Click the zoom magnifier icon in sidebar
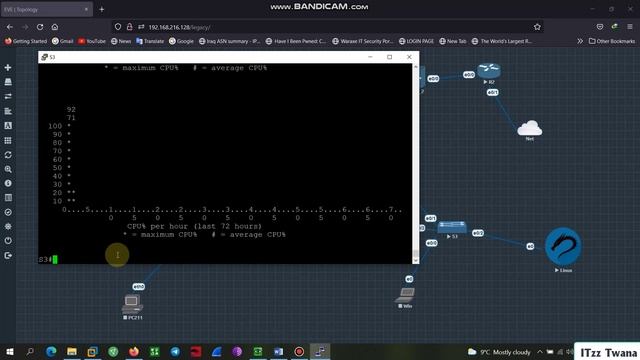640x360 pixels. 8,169
